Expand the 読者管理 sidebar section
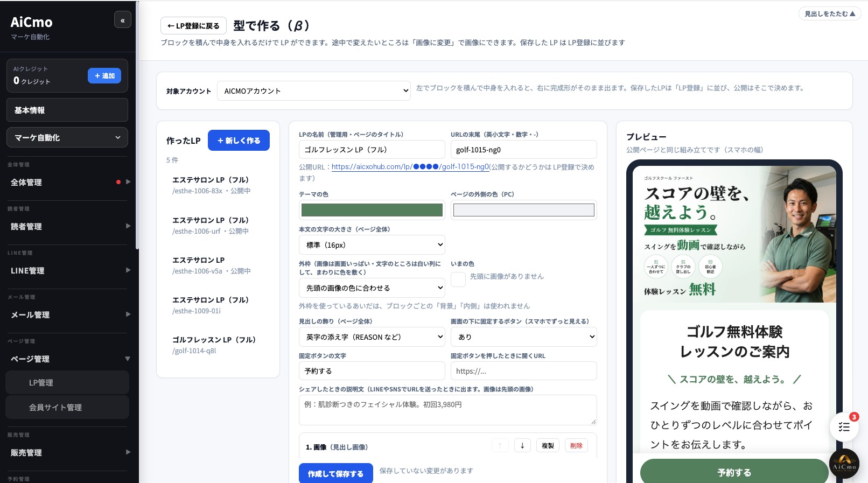The width and height of the screenshot is (868, 483). (67, 226)
